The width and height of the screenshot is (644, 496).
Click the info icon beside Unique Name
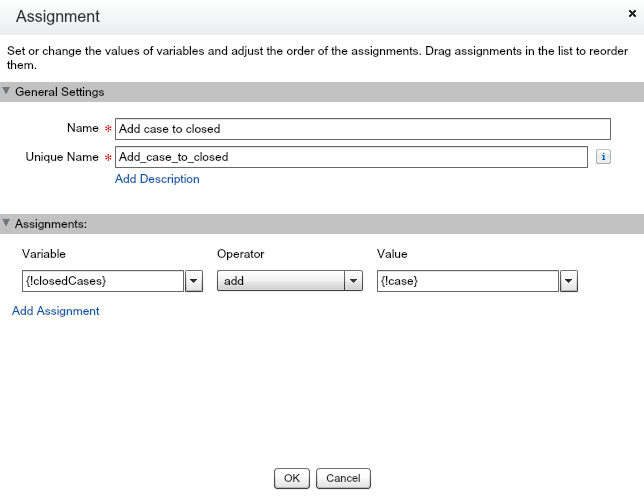point(603,157)
